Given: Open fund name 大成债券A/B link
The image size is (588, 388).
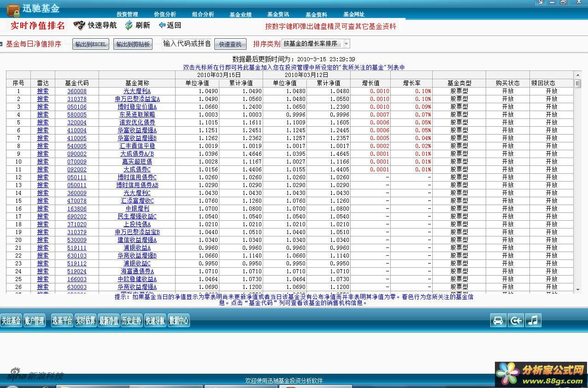Looking at the screenshot, I should [137, 154].
